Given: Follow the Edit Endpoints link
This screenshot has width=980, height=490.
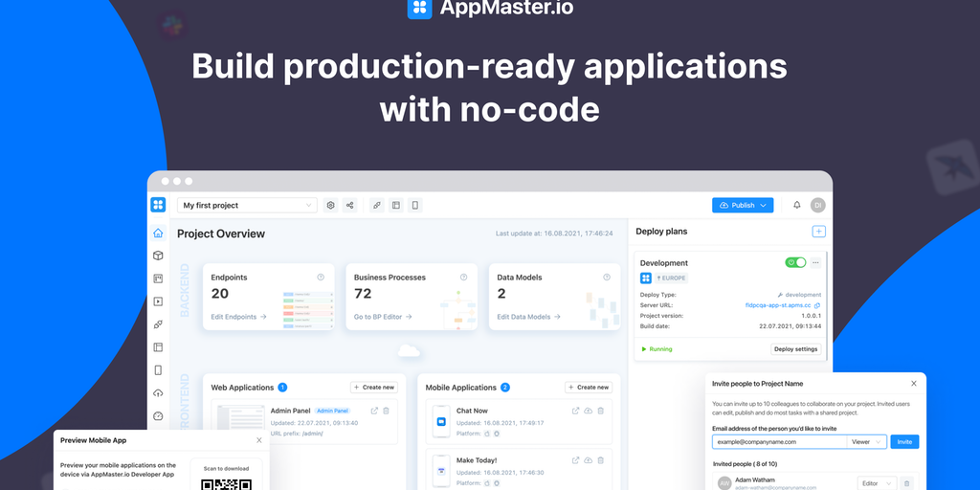Looking at the screenshot, I should 238,317.
